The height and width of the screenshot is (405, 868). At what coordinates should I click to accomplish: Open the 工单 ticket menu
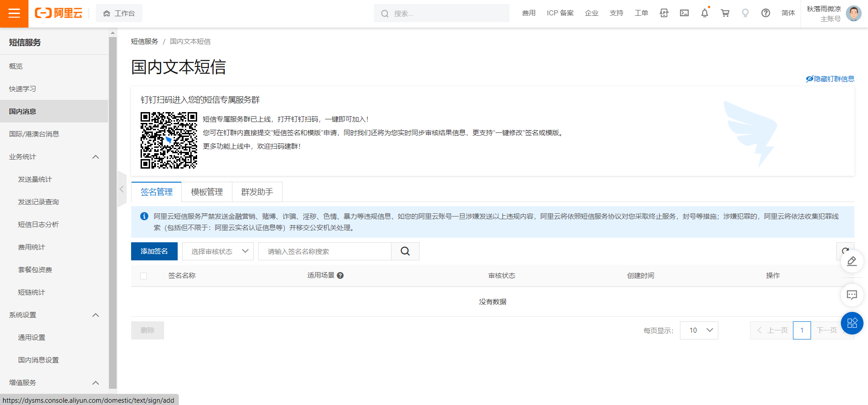641,13
